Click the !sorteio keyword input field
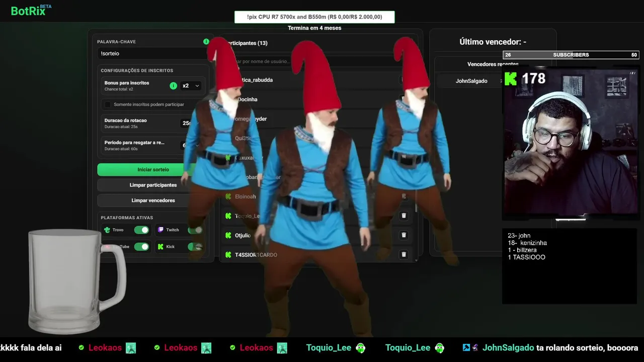This screenshot has height=362, width=644. coord(153,53)
